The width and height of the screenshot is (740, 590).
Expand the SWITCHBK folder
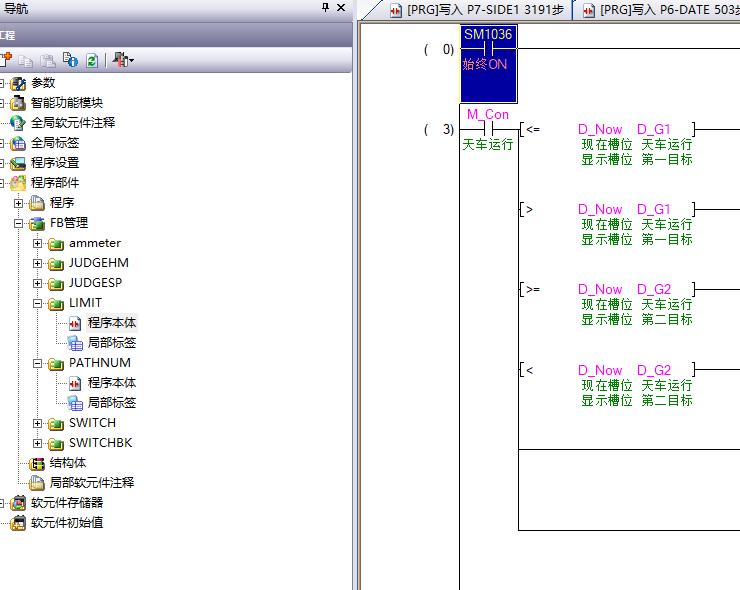pos(38,443)
